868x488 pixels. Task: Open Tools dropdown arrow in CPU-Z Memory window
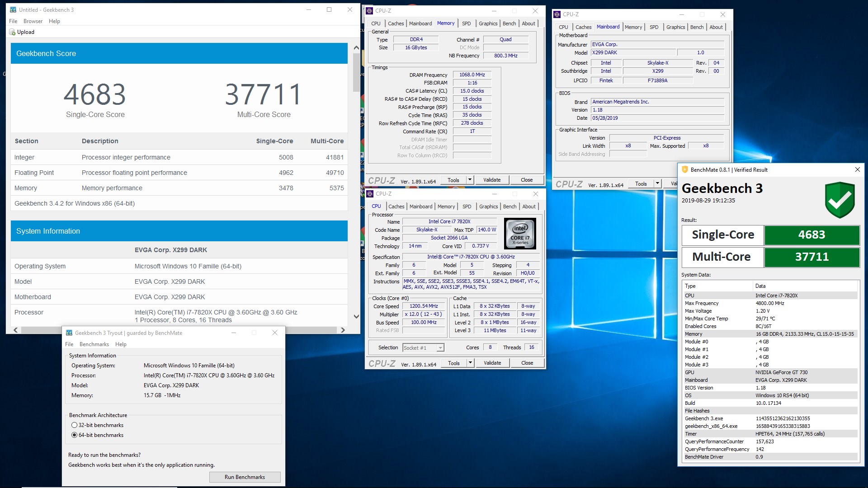(470, 180)
